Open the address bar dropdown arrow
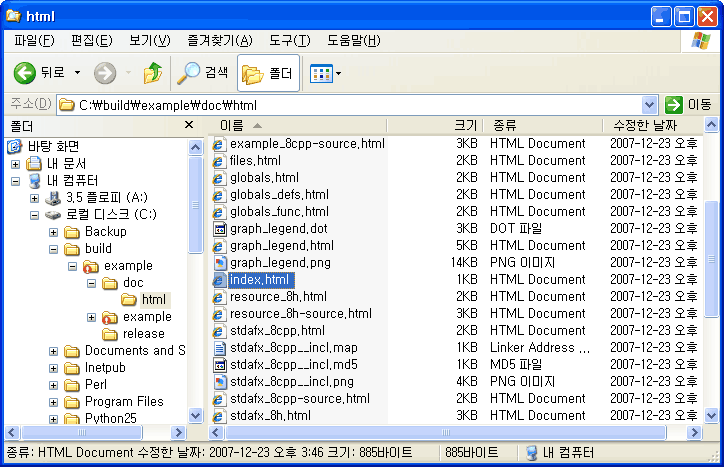This screenshot has width=724, height=467. [649, 104]
